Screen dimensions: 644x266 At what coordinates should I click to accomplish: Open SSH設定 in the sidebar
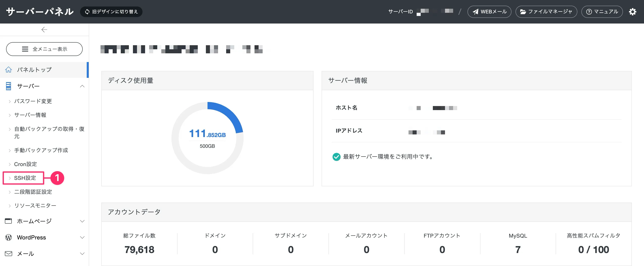(x=25, y=178)
